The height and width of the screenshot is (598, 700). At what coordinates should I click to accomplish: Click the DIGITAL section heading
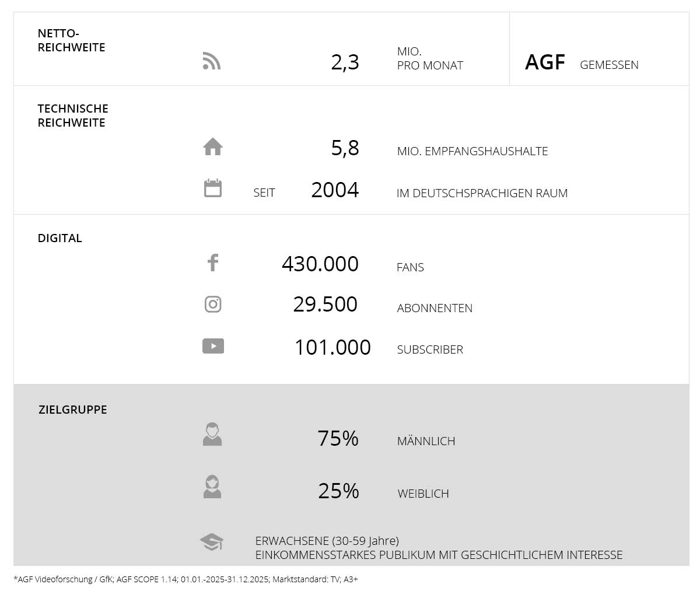[60, 238]
